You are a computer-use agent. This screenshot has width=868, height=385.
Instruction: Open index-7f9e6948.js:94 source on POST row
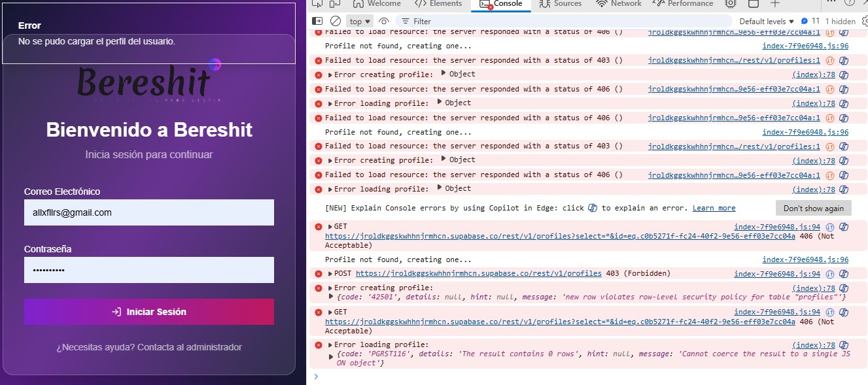tap(777, 274)
